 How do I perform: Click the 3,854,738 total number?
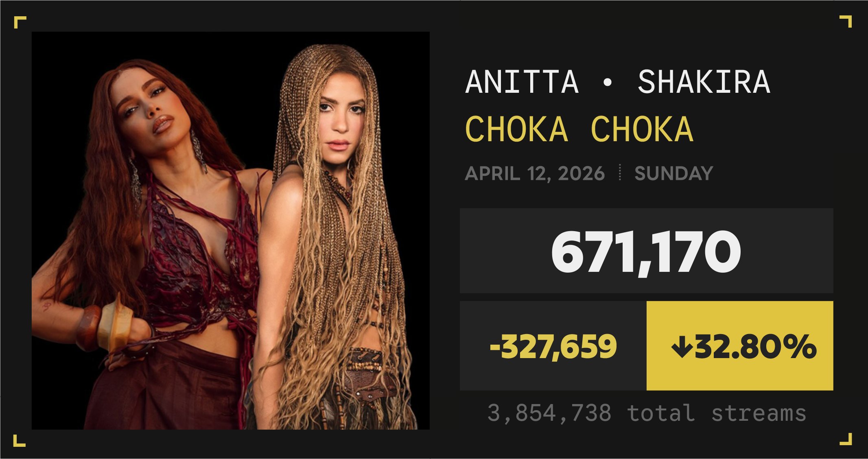point(549,413)
